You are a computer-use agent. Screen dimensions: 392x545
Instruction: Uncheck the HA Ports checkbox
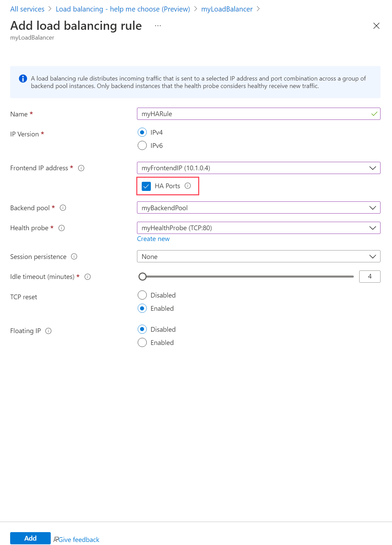[146, 186]
